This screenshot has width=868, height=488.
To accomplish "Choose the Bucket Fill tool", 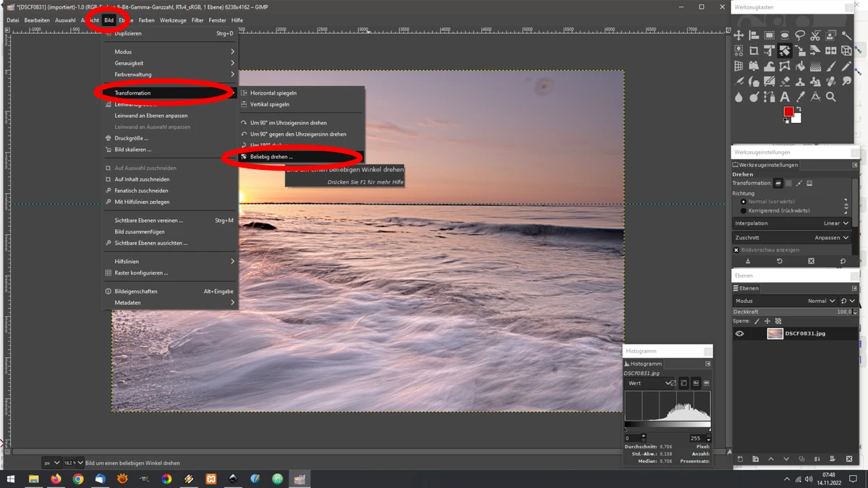I will pos(800,66).
